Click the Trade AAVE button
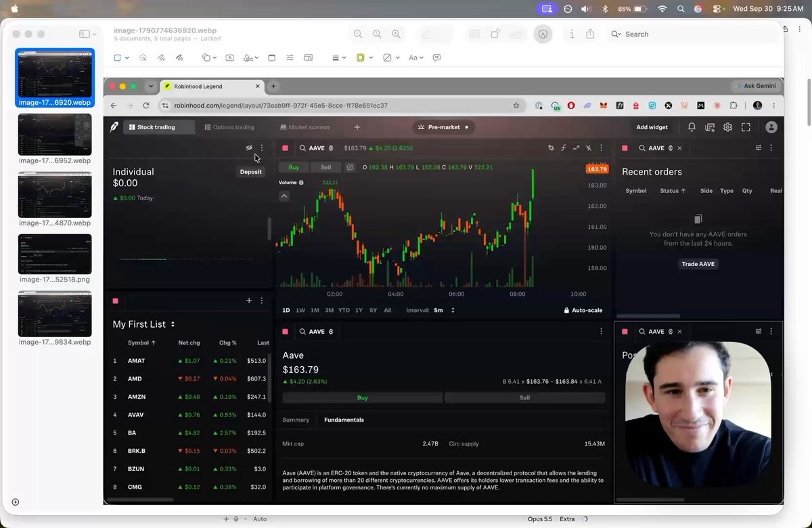 (x=698, y=264)
